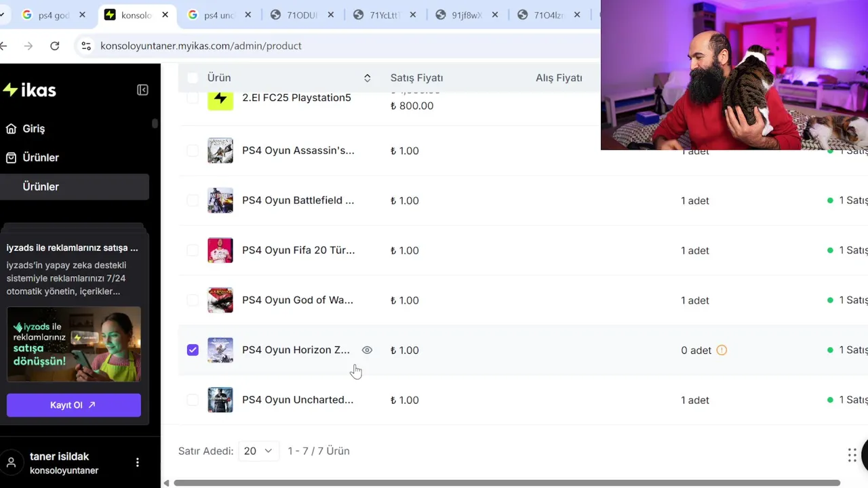Image resolution: width=868 pixels, height=488 pixels.
Task: Open PS4 Oyun God of War link
Action: point(298,300)
